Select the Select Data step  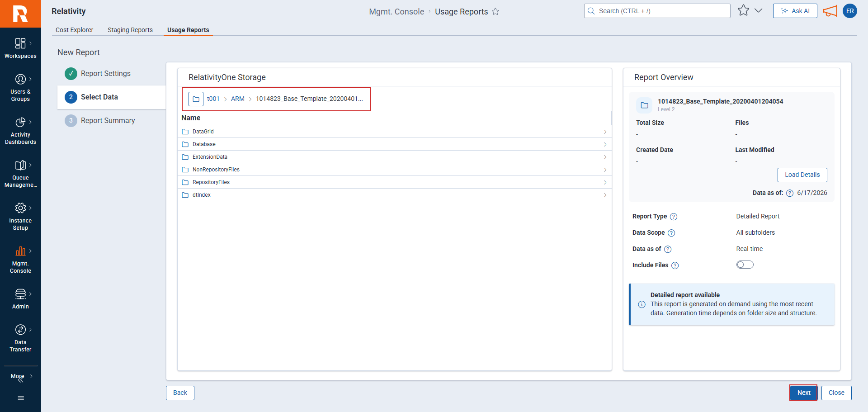coord(111,97)
